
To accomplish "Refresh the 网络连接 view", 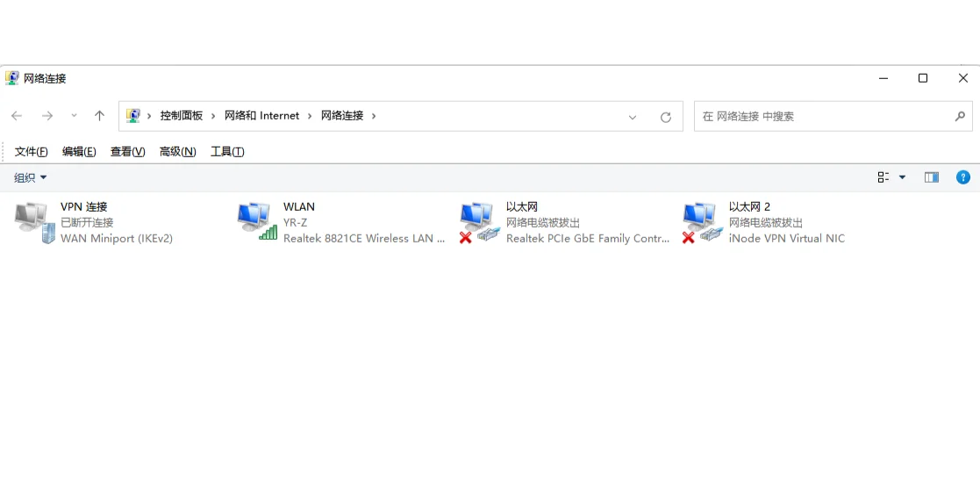I will 666,117.
